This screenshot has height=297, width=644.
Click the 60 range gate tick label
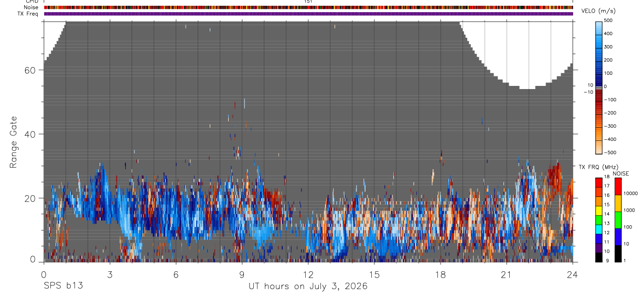[29, 70]
